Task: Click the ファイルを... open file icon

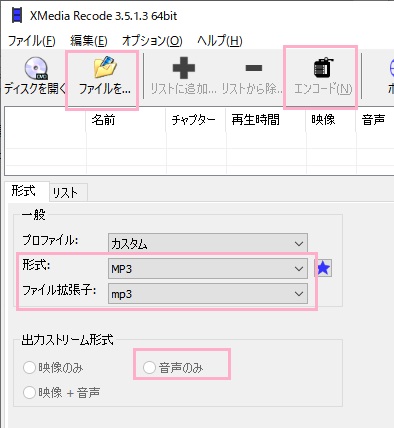Action: pos(105,67)
